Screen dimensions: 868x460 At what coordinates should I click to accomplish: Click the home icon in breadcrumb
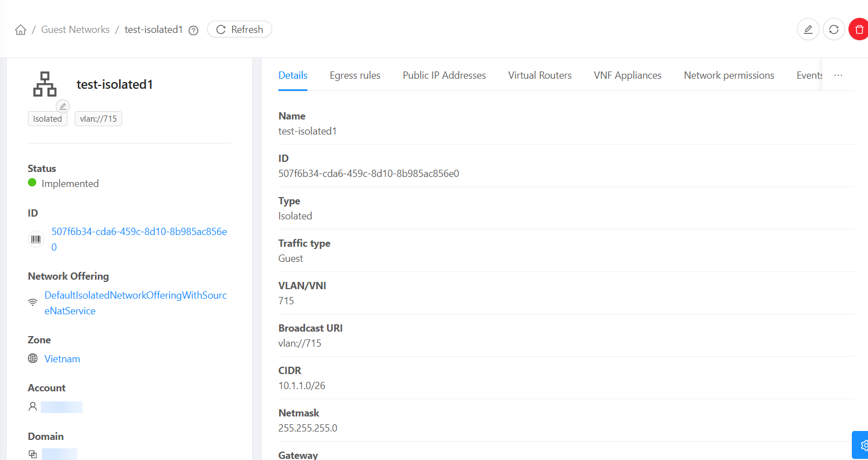pyautogui.click(x=21, y=30)
